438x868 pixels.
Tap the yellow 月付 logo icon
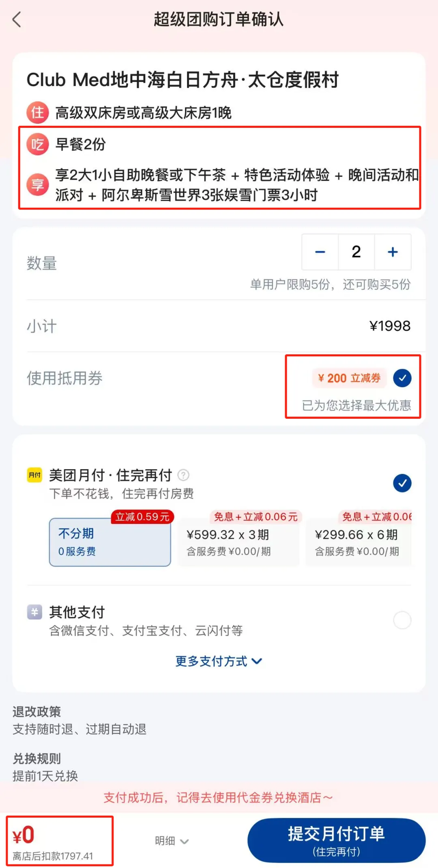pos(34,475)
